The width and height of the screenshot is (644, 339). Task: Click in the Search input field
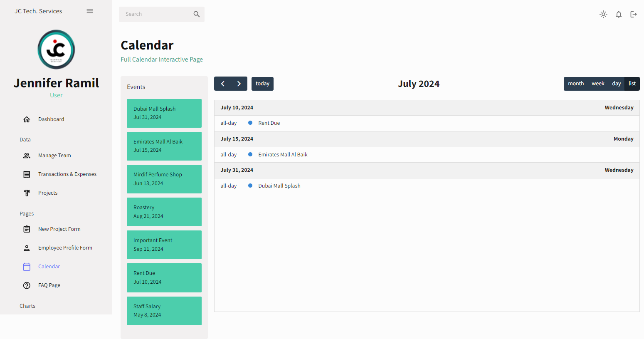click(x=156, y=14)
